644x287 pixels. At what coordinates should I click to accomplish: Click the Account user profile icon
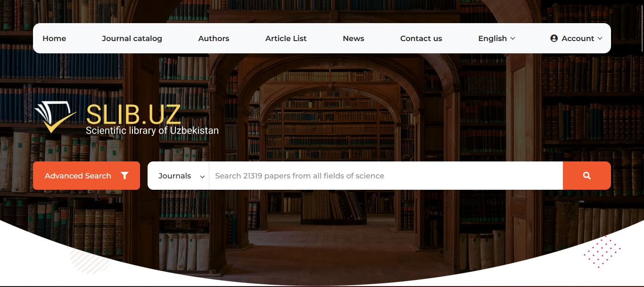(x=554, y=38)
